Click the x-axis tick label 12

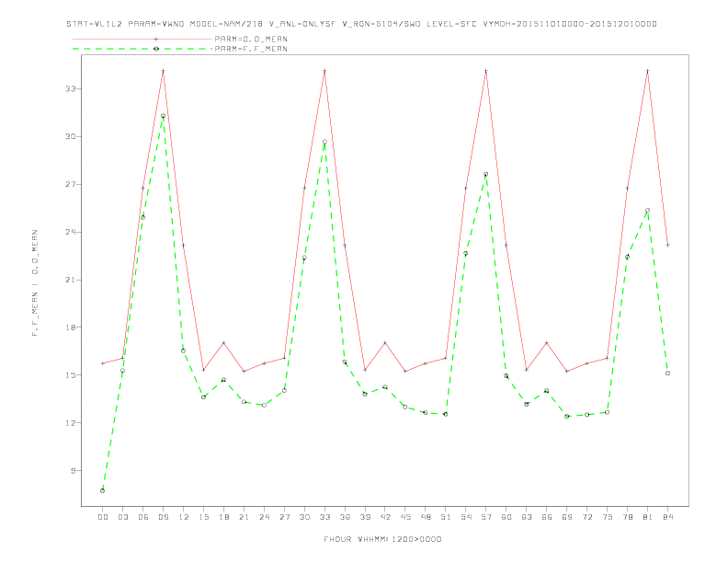184,517
